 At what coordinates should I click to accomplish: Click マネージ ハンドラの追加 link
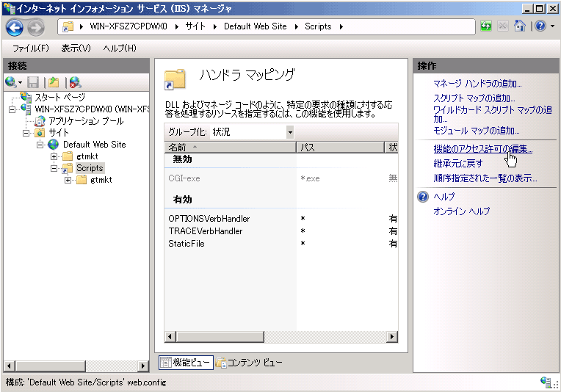[x=477, y=84]
